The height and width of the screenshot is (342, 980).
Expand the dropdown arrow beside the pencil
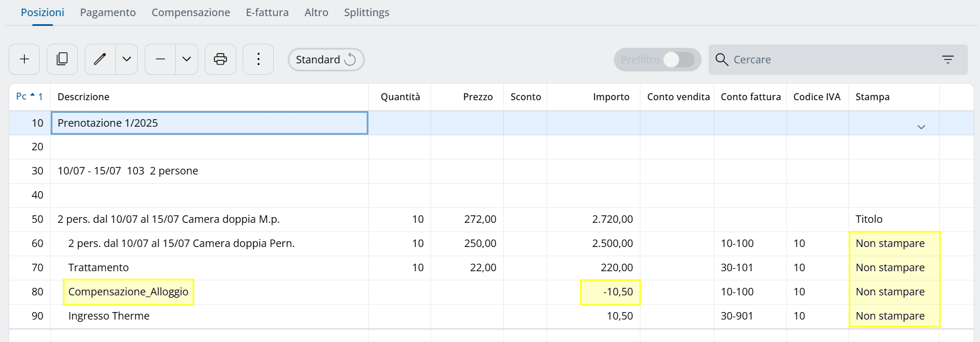[127, 59]
